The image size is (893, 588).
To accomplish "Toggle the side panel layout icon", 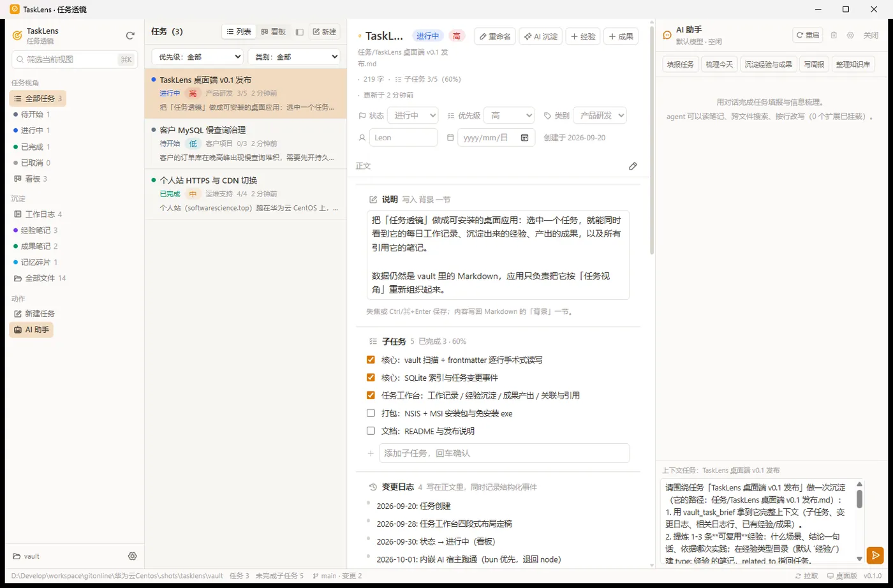I will pyautogui.click(x=299, y=32).
